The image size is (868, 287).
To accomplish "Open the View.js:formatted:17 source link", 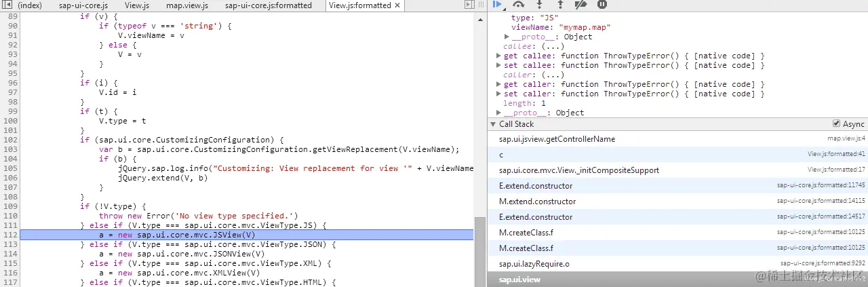I will click(836, 170).
